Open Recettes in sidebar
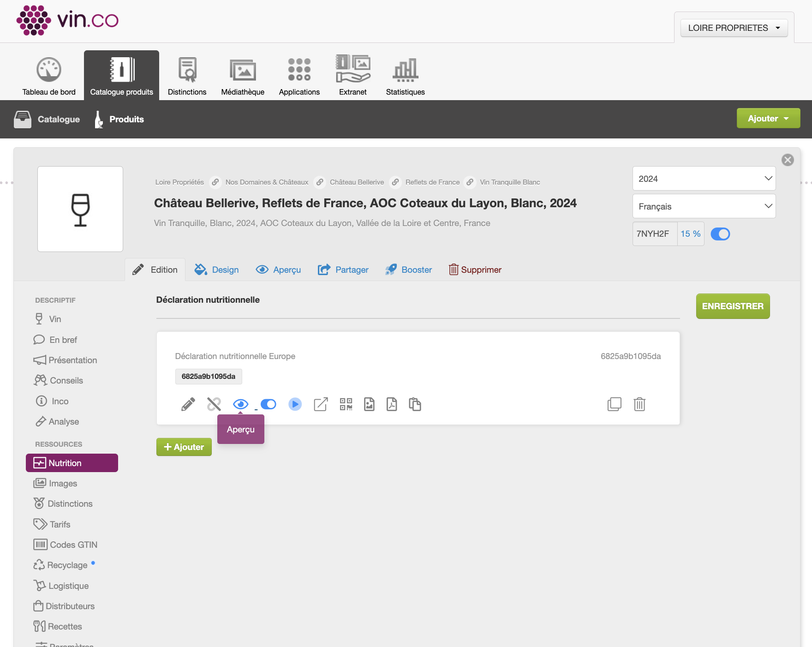This screenshot has height=647, width=812. [x=58, y=626]
